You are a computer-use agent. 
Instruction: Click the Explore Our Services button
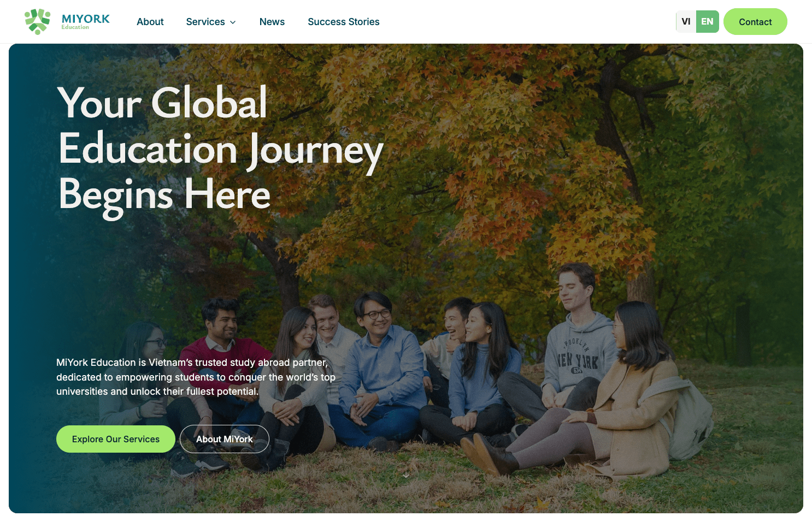(x=116, y=439)
